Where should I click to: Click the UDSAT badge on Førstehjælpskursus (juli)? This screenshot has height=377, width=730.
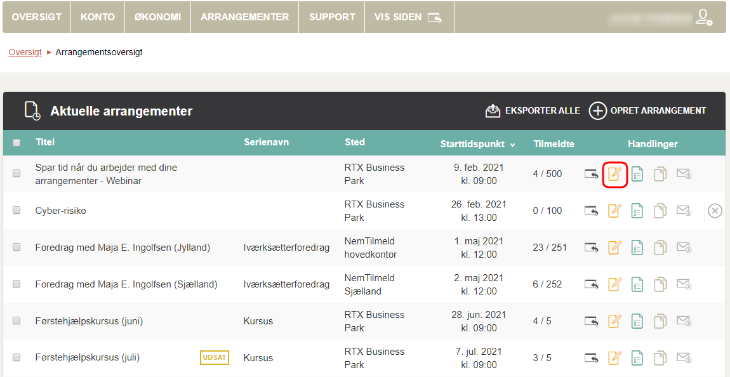215,357
